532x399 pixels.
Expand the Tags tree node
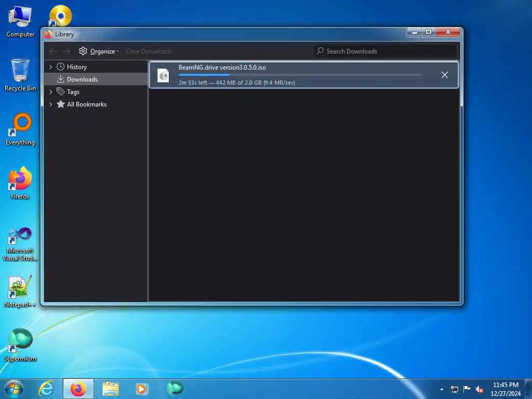coord(50,91)
